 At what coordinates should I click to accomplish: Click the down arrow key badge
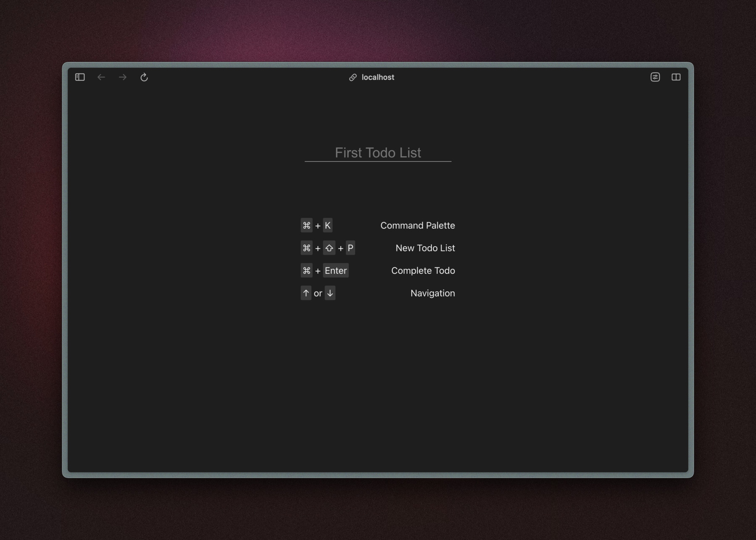pyautogui.click(x=330, y=293)
